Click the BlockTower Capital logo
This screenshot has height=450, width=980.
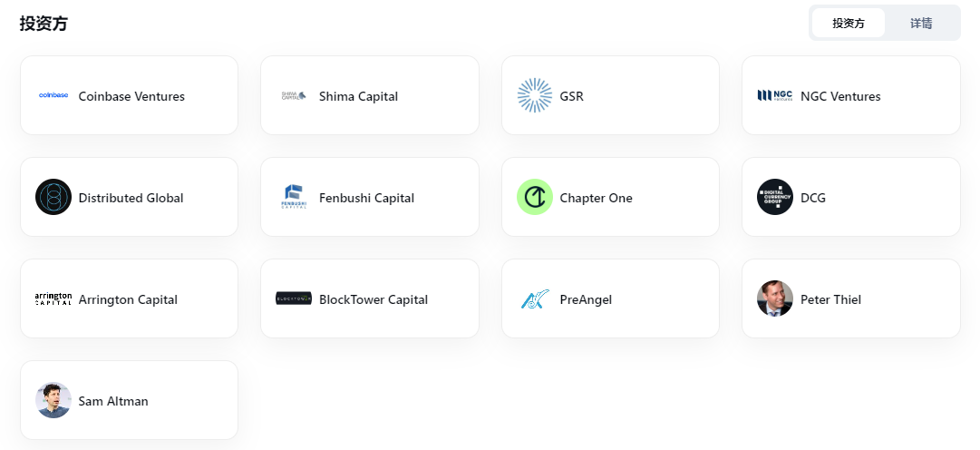tap(294, 298)
